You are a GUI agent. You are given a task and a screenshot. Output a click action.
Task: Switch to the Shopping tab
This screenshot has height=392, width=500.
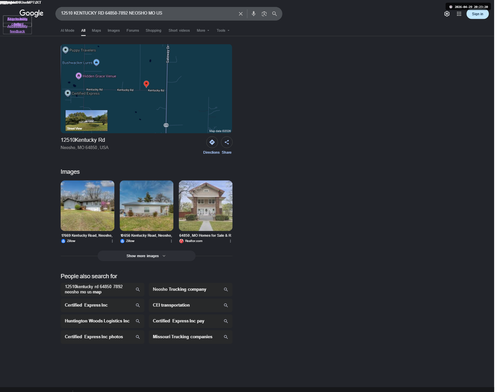pyautogui.click(x=153, y=30)
